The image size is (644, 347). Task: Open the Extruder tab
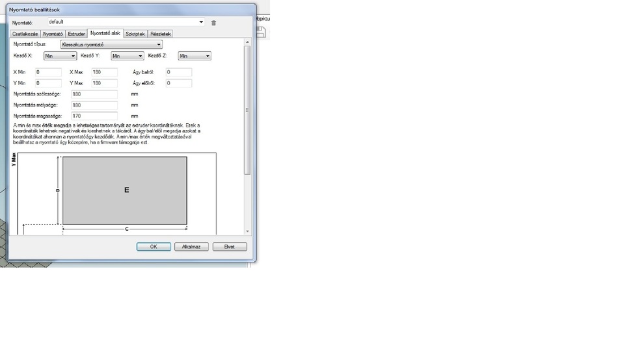(x=77, y=33)
